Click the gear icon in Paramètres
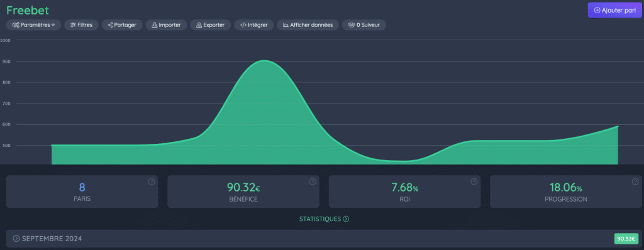The width and height of the screenshot is (644, 250). [16, 25]
